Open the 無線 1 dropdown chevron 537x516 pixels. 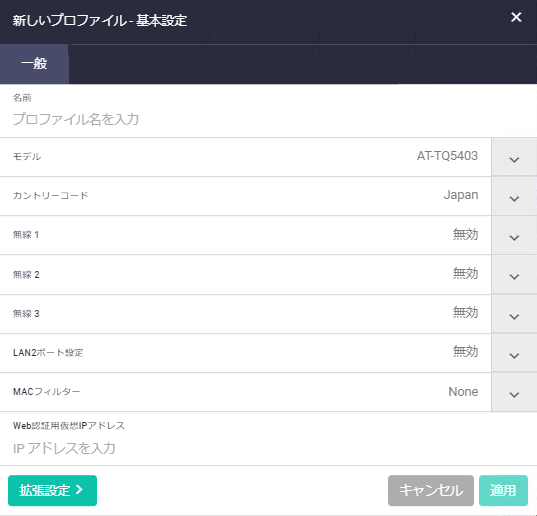point(514,236)
